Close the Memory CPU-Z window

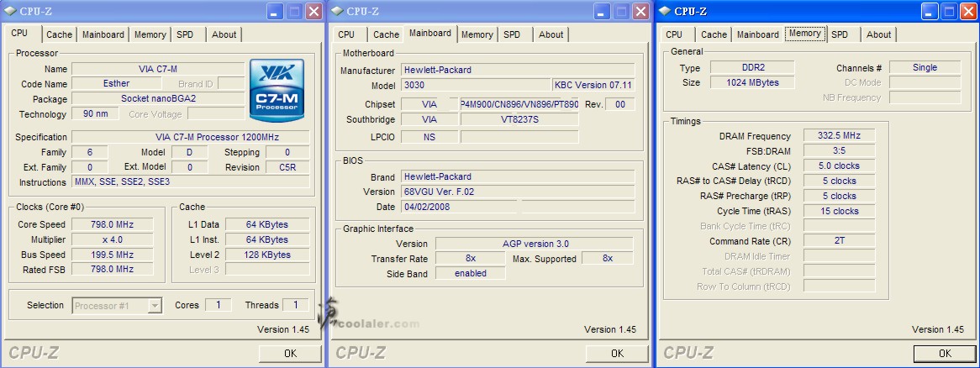(x=969, y=11)
